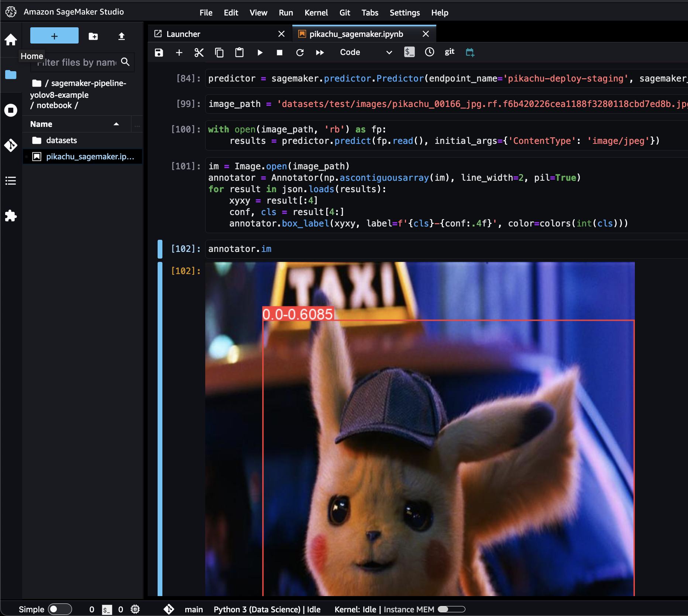
Task: Click Python 3 (Data Science) kernel status
Action: (267, 609)
